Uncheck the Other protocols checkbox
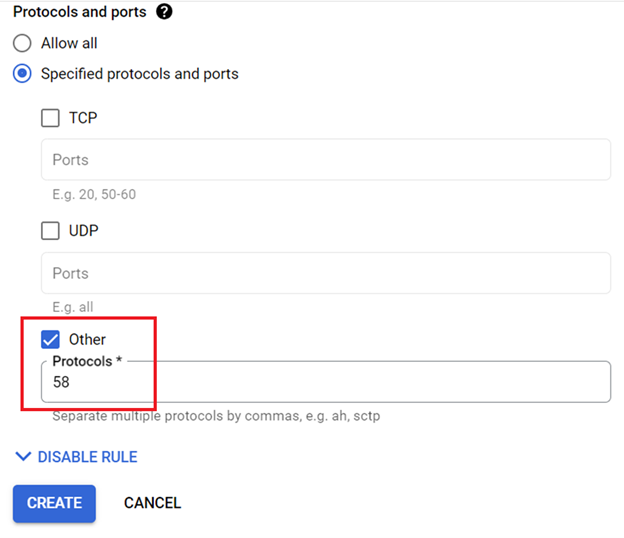 [x=50, y=340]
